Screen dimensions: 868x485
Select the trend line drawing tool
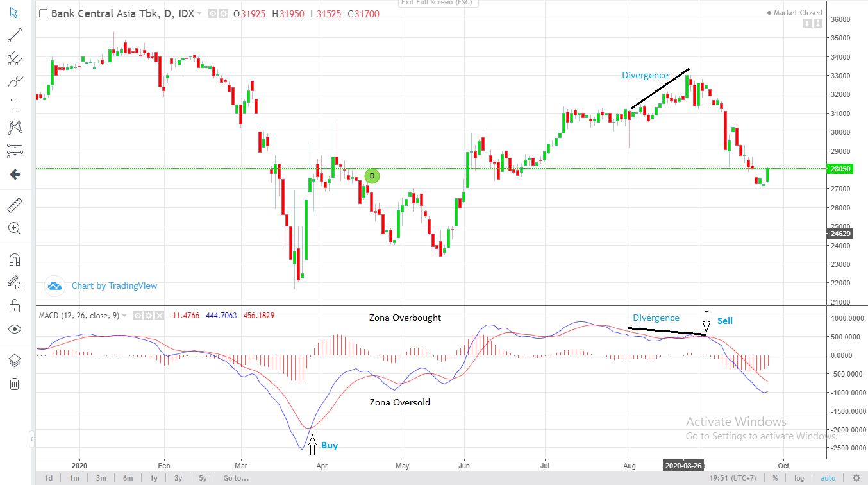coord(15,35)
